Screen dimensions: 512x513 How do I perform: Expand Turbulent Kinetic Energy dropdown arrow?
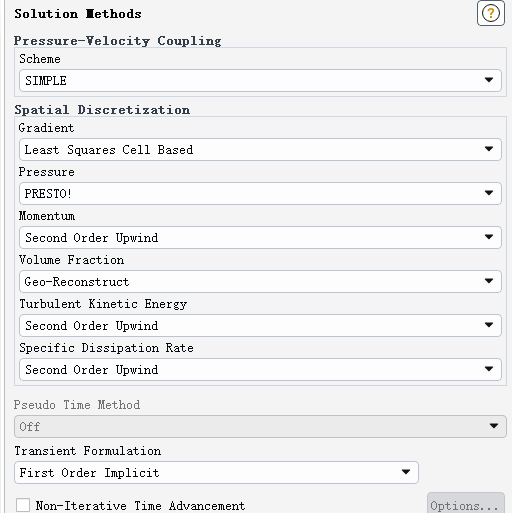tap(489, 325)
